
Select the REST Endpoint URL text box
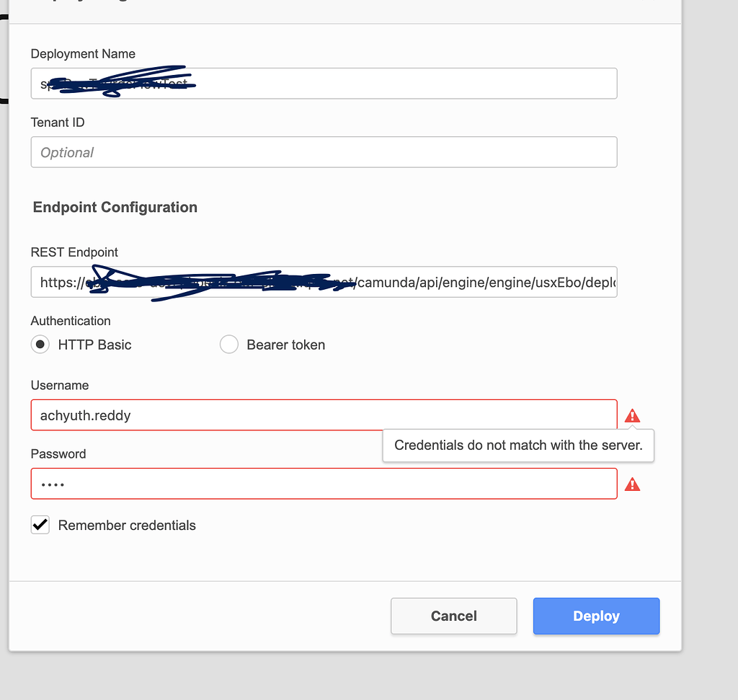[324, 282]
